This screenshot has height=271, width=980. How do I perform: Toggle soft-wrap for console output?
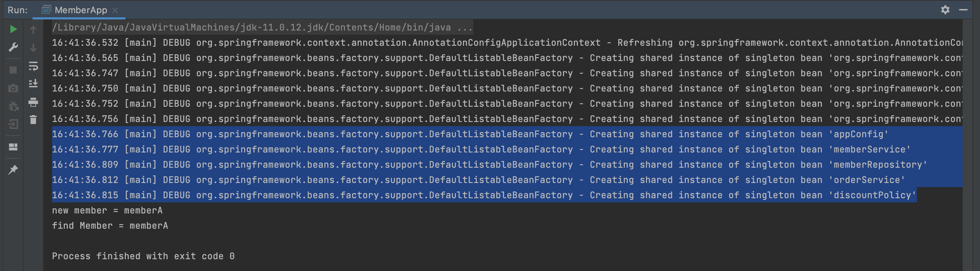(34, 67)
